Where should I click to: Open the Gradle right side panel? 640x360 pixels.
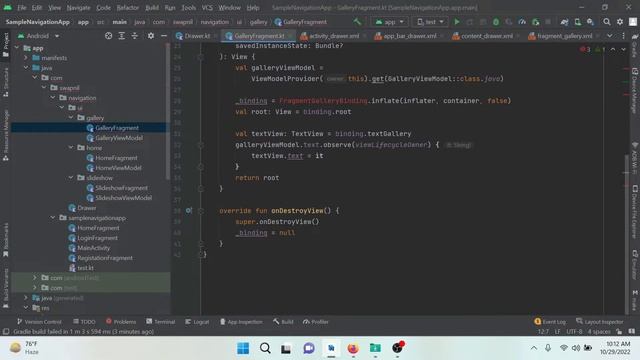pyautogui.click(x=635, y=46)
